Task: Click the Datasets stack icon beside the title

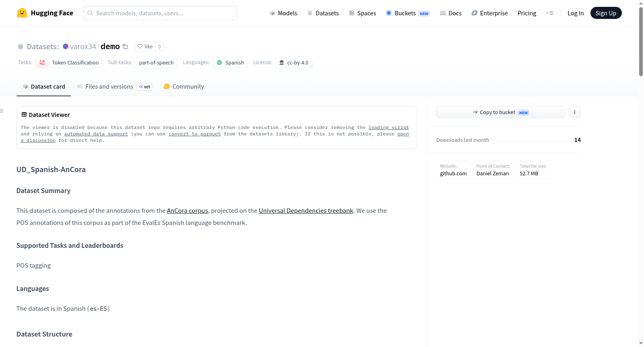Action: coord(21,46)
